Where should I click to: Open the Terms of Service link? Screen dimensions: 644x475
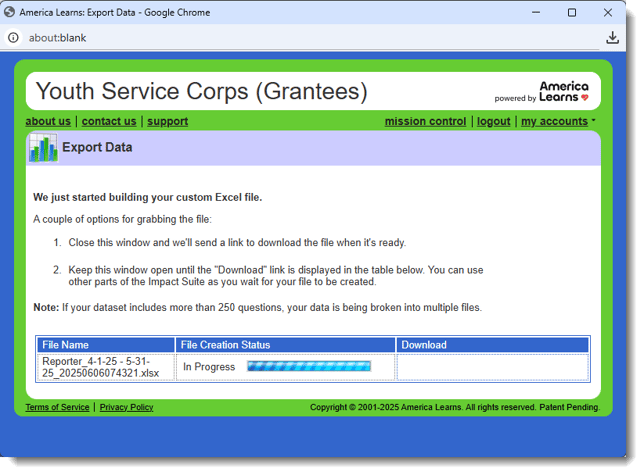click(x=57, y=407)
